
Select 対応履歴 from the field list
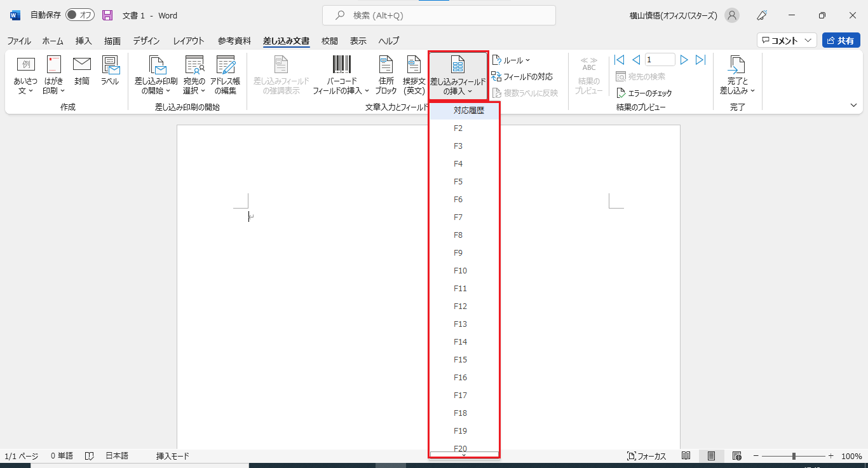click(468, 111)
